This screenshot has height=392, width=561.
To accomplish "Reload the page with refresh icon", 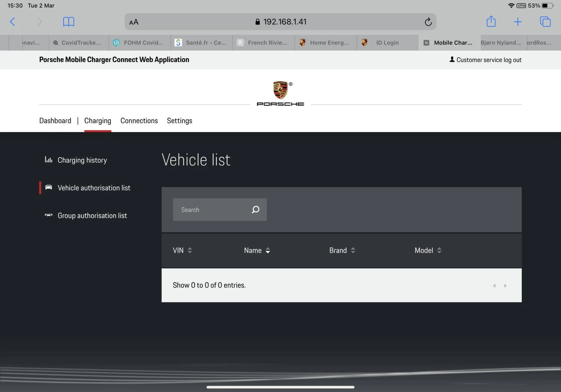I will (x=428, y=22).
